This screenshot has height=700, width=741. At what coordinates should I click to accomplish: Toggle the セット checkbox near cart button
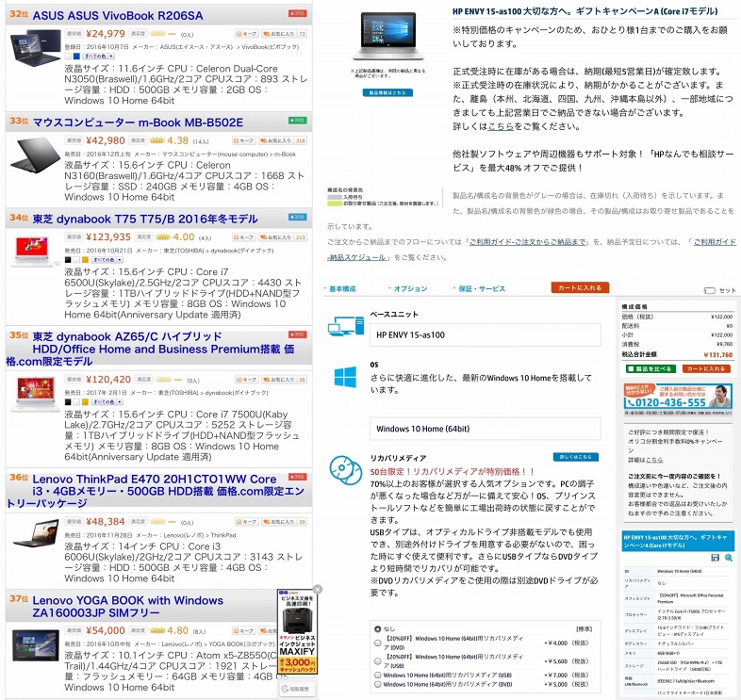pyautogui.click(x=709, y=290)
